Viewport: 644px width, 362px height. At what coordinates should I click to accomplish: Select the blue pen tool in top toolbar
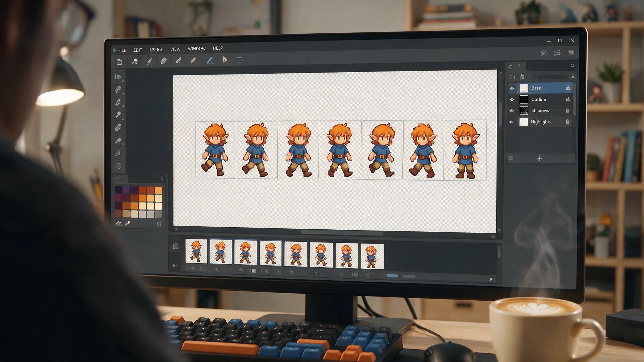tap(209, 60)
